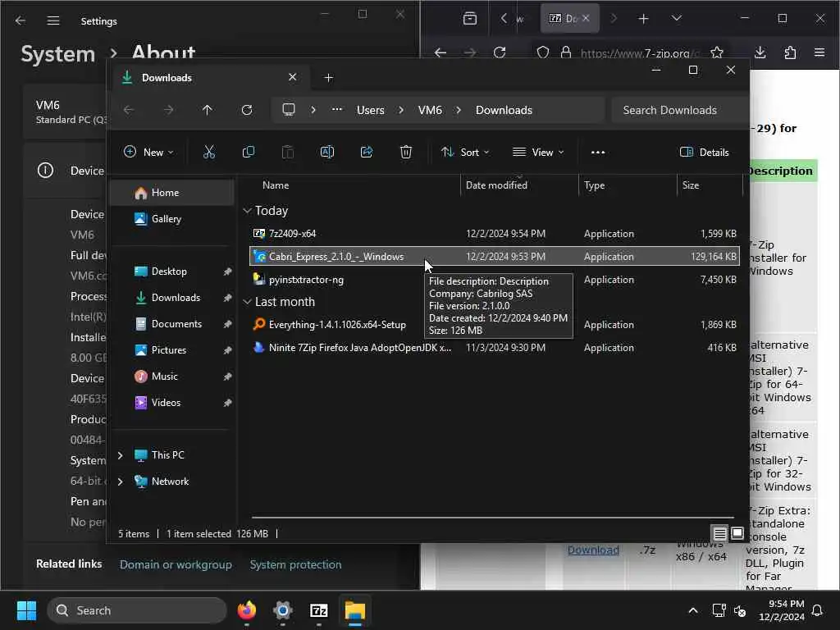Open Documents from Quick access
Image resolution: width=840 pixels, height=630 pixels.
click(171, 323)
